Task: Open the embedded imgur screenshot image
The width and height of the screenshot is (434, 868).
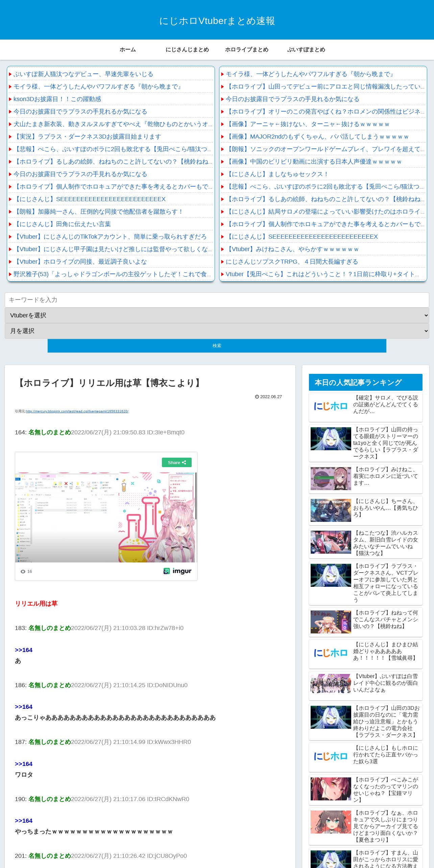Action: coord(106,517)
